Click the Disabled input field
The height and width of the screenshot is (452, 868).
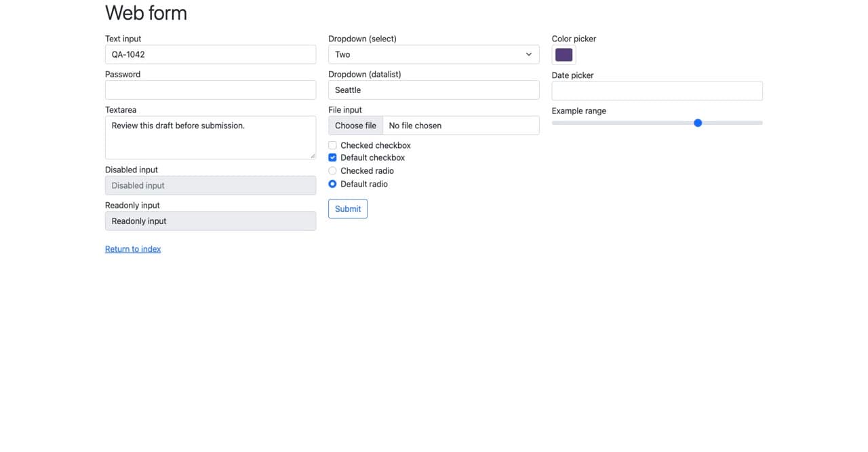(x=210, y=185)
